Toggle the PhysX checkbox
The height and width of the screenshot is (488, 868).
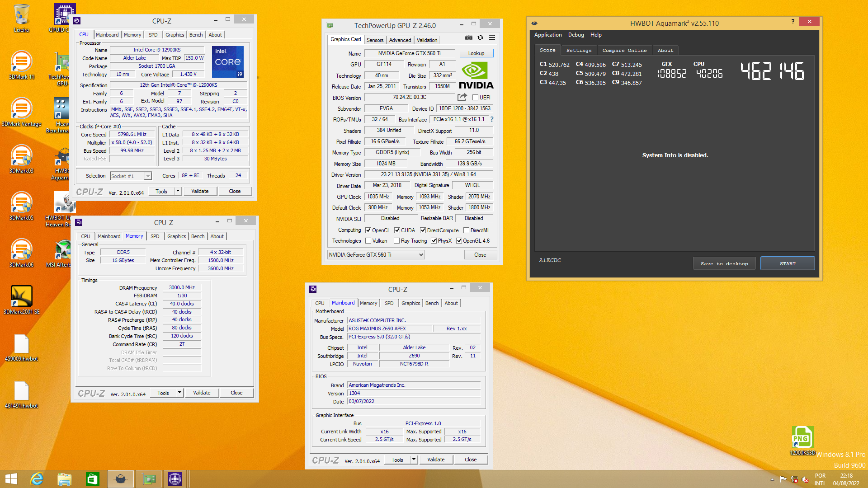[434, 241]
